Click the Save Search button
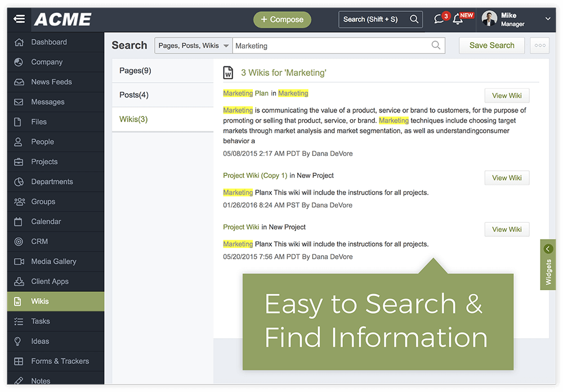This screenshot has width=563, height=392. (491, 45)
